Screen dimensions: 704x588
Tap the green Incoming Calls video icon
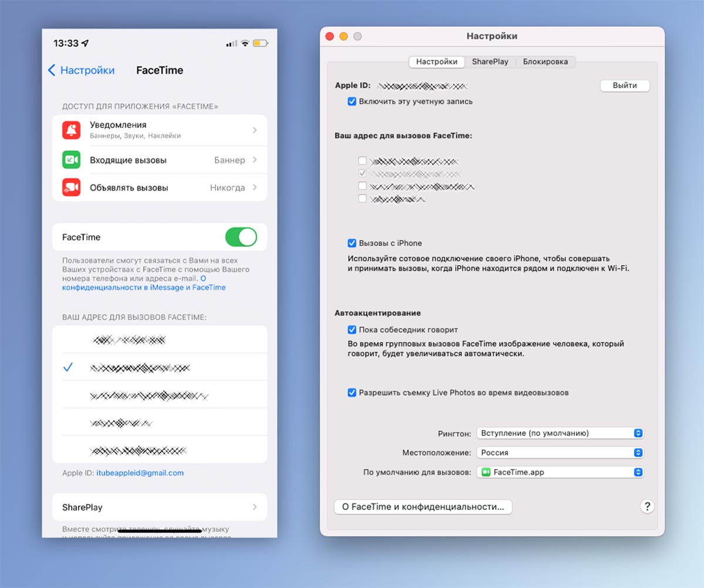tap(72, 160)
